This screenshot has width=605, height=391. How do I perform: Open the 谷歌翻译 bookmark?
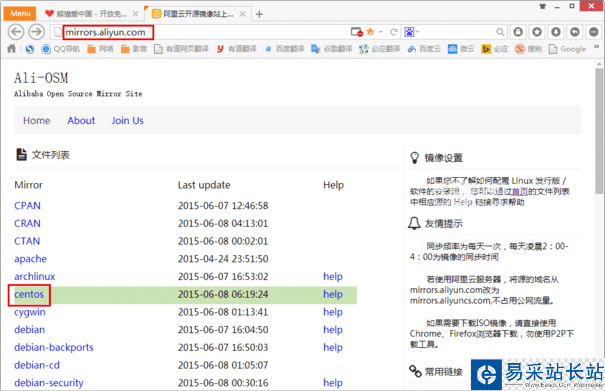pyautogui.click(x=332, y=49)
